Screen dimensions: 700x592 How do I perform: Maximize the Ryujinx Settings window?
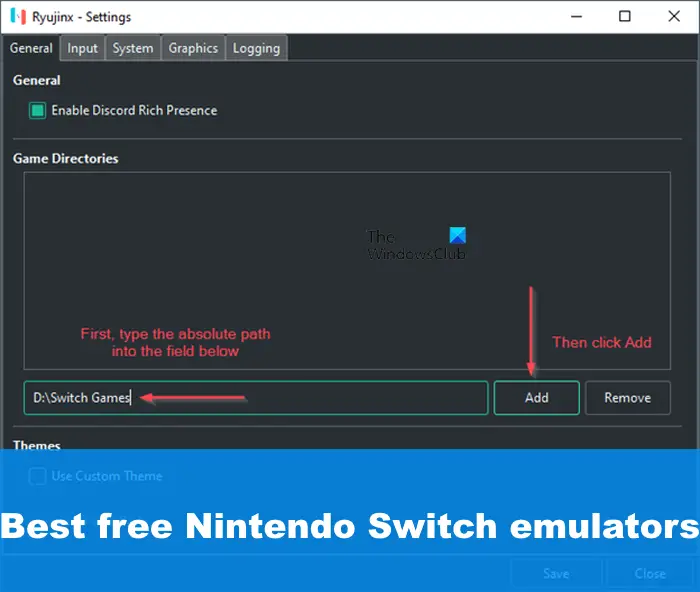tap(625, 17)
